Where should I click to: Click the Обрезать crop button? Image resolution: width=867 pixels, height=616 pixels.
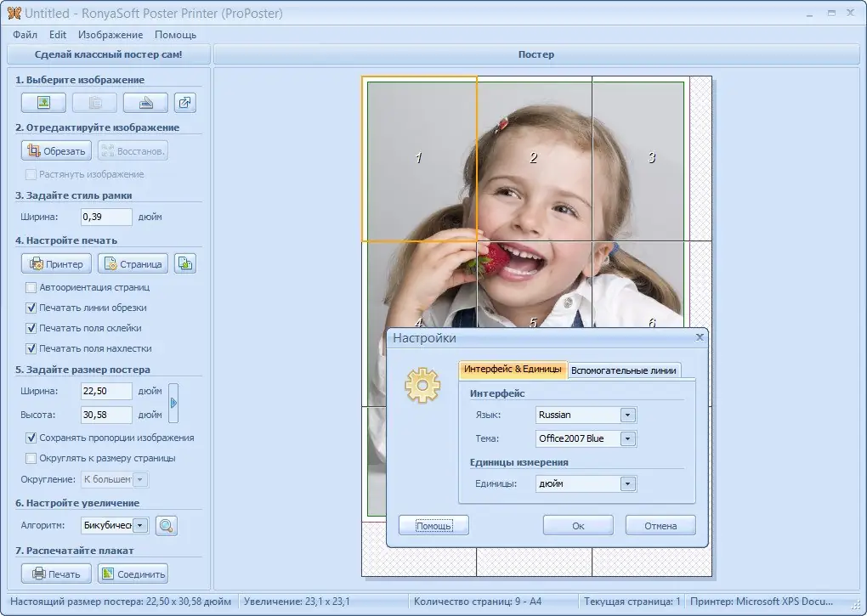(56, 151)
